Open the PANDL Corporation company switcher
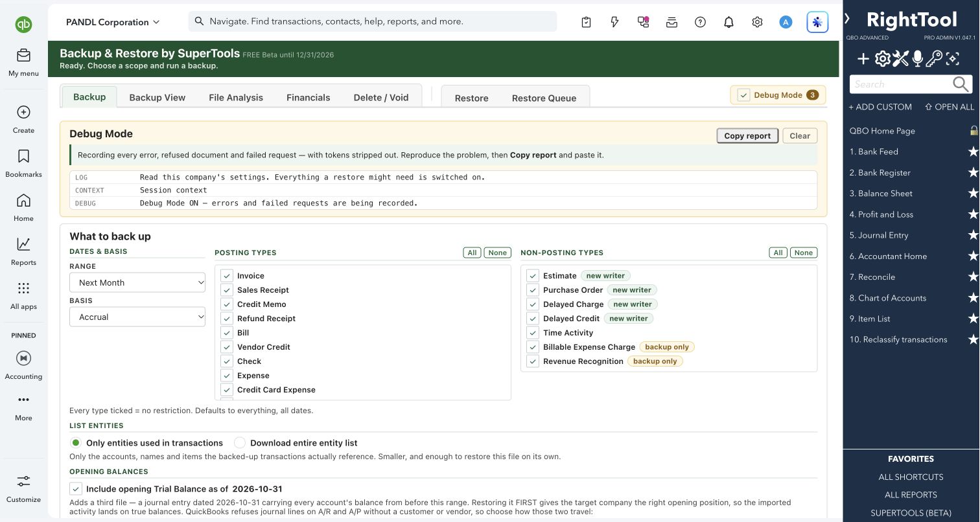The height and width of the screenshot is (522, 980). coord(113,22)
